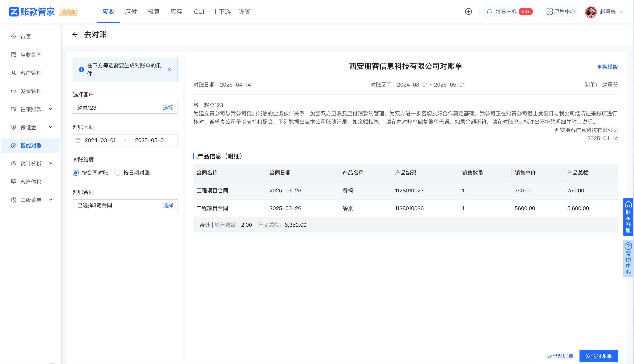The image size is (634, 364).
Task: Click 发送对账单 button
Action: (x=598, y=356)
